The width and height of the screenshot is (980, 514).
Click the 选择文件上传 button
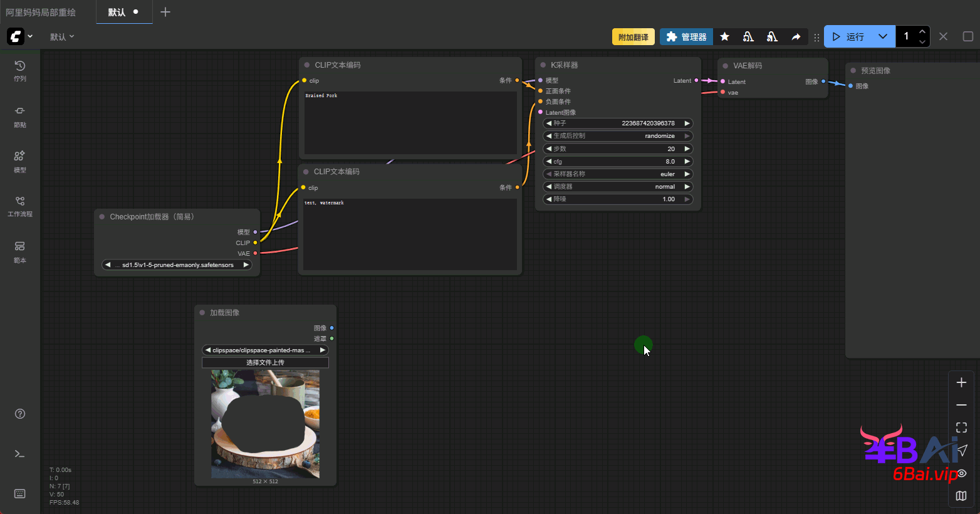point(265,363)
